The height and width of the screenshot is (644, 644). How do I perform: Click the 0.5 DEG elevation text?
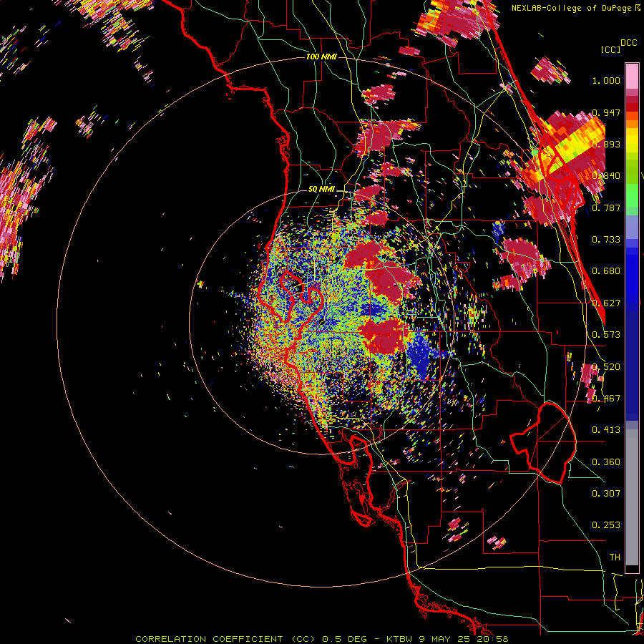click(x=345, y=639)
